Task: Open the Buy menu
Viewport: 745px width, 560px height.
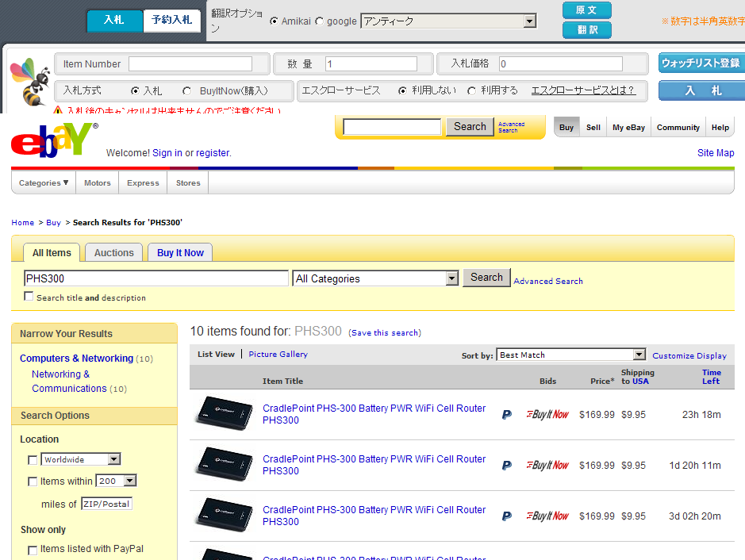Action: coord(566,127)
